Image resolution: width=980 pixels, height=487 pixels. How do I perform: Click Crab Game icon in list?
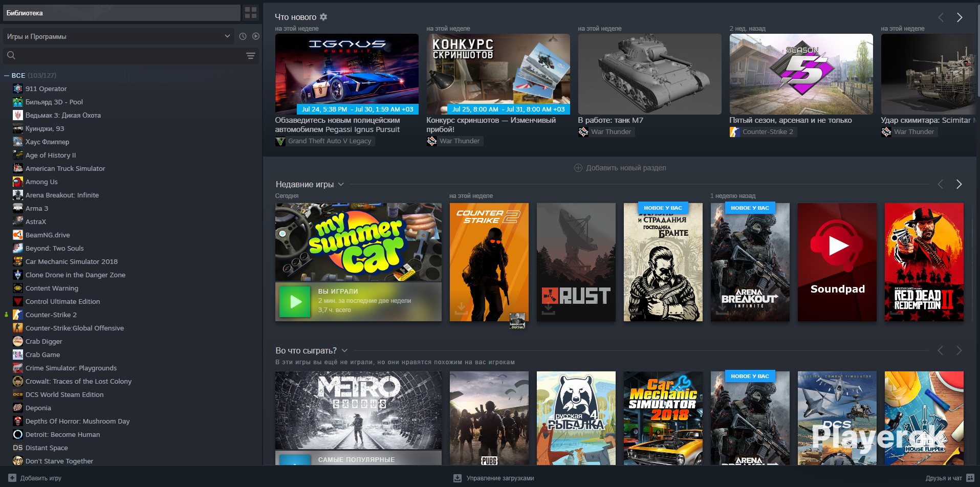tap(18, 355)
